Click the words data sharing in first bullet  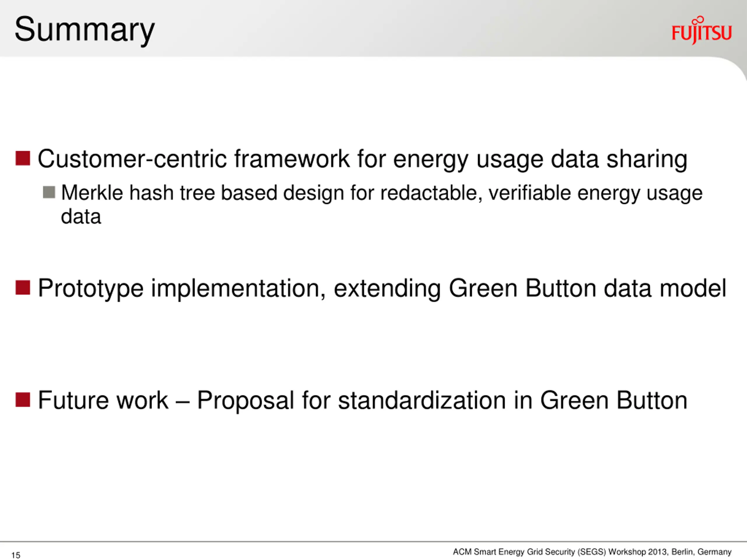tap(619, 159)
